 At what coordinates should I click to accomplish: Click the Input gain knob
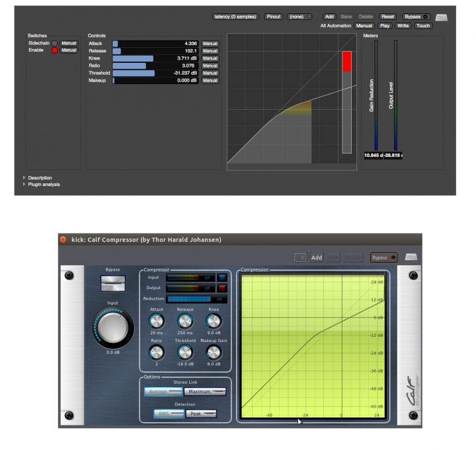(x=113, y=328)
